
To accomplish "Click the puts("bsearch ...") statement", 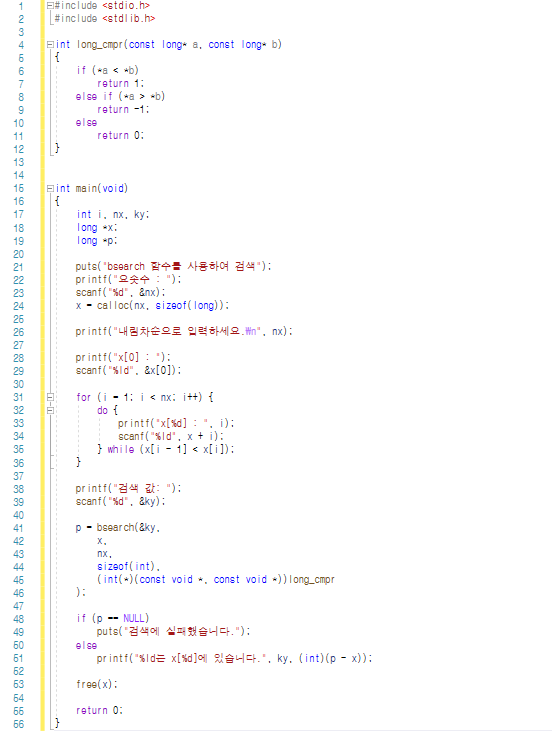I will 173,267.
